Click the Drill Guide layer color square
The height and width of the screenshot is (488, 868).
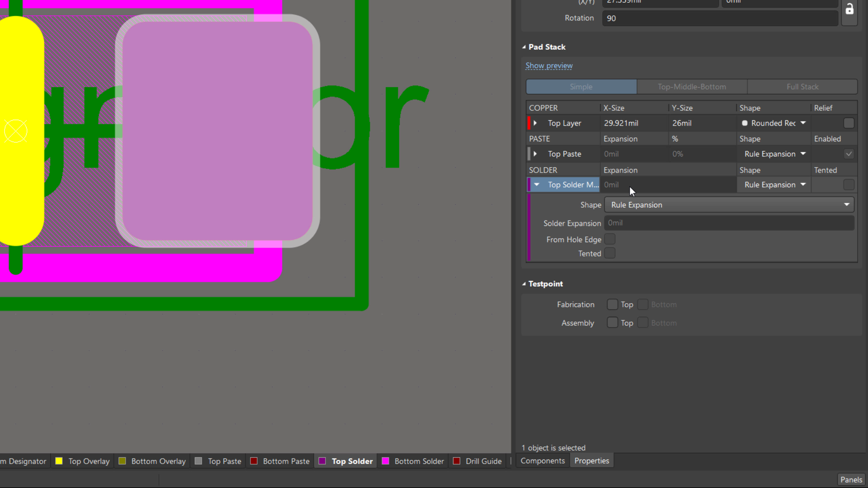click(457, 461)
